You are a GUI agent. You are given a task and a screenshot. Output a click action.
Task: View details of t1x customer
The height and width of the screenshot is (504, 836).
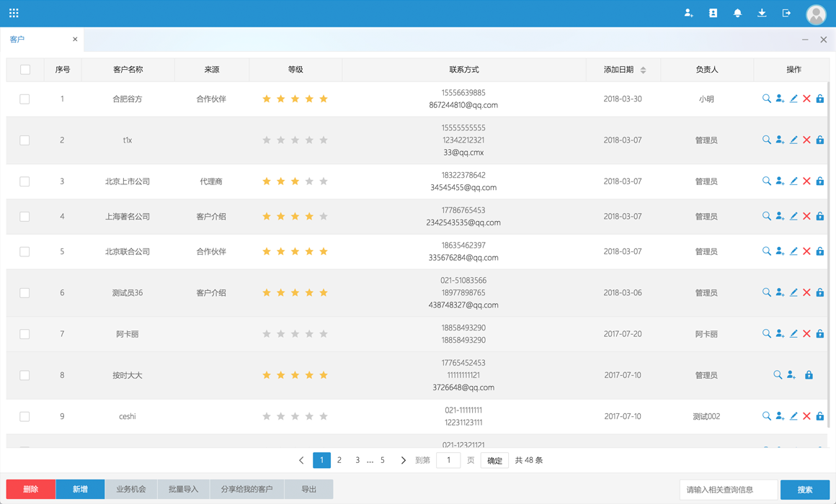766,140
